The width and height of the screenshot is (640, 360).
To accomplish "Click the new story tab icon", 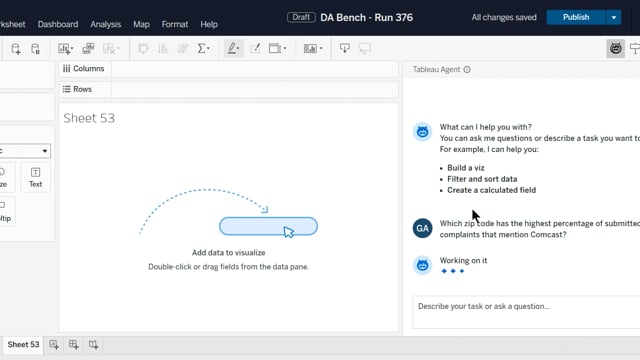I will click(x=93, y=344).
